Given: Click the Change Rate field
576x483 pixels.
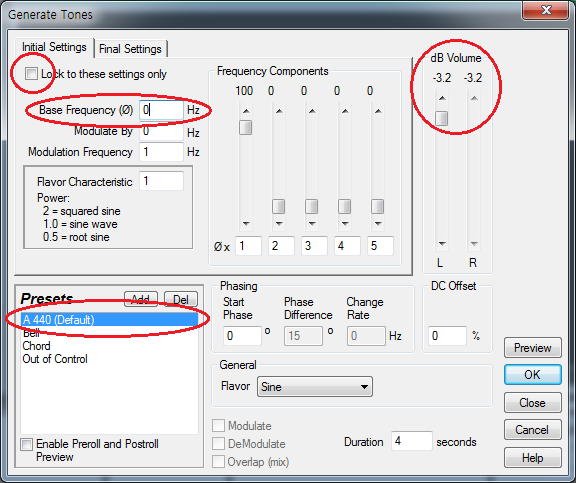Looking at the screenshot, I should click(366, 336).
